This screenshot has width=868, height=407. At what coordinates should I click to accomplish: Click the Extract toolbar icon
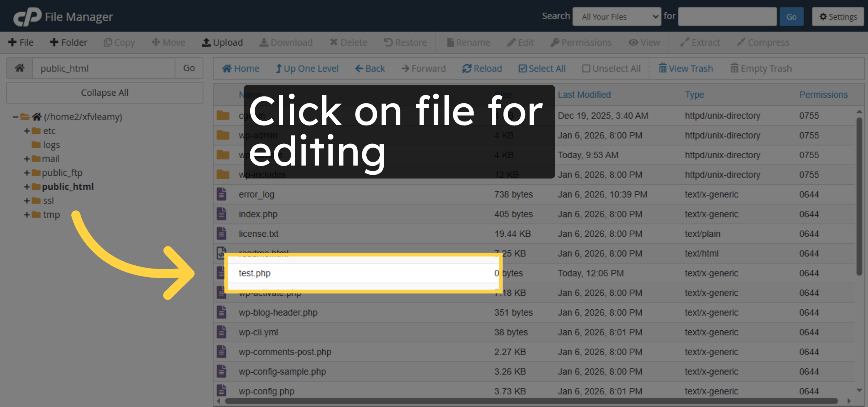[x=699, y=42]
